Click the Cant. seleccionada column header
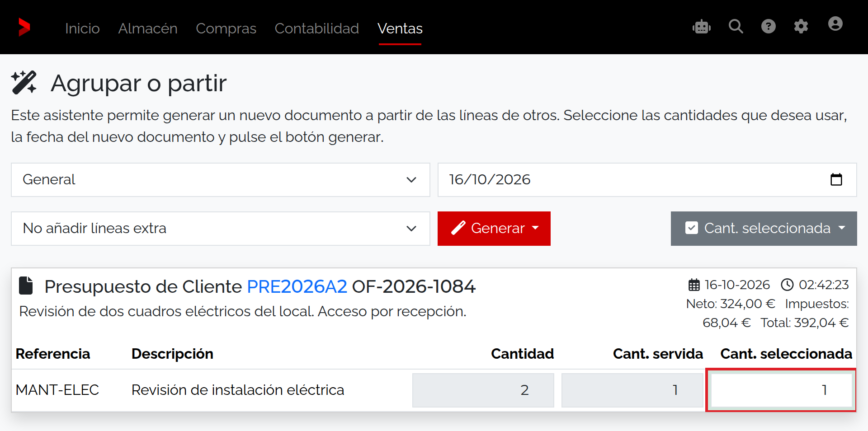Viewport: 868px width, 431px height. (x=786, y=354)
